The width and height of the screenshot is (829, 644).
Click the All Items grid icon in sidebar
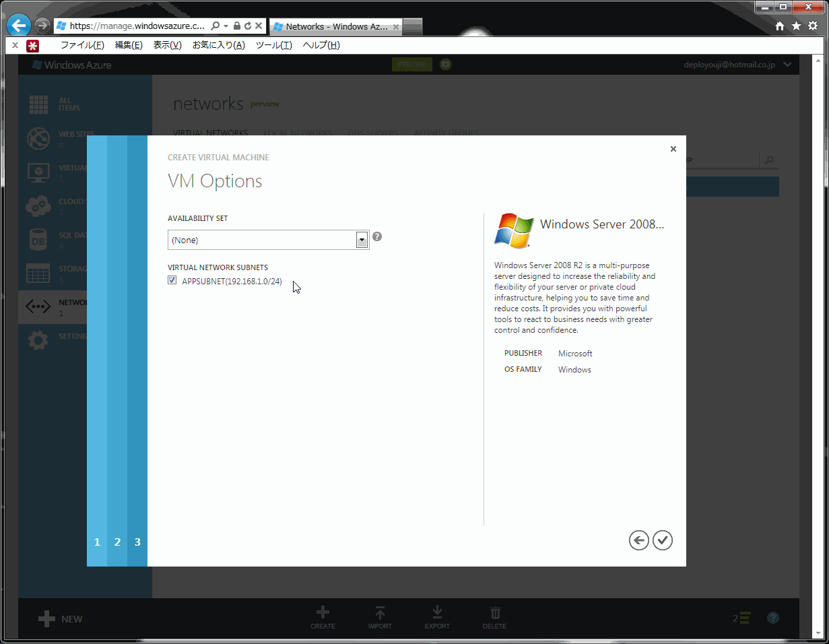pyautogui.click(x=38, y=104)
